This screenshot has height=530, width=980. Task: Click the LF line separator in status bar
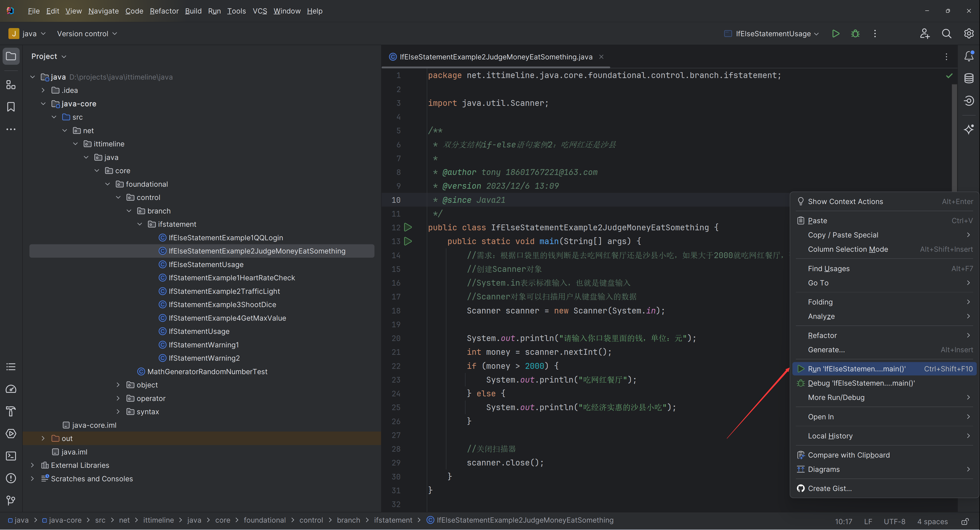coord(868,521)
